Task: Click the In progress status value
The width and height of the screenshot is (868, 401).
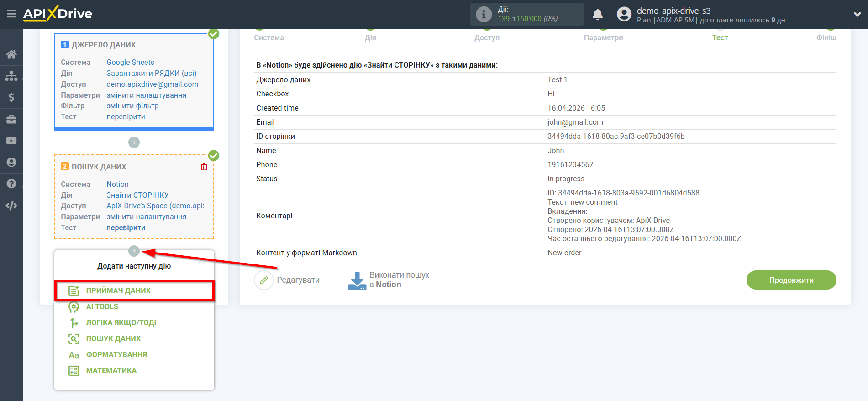Action: click(566, 179)
